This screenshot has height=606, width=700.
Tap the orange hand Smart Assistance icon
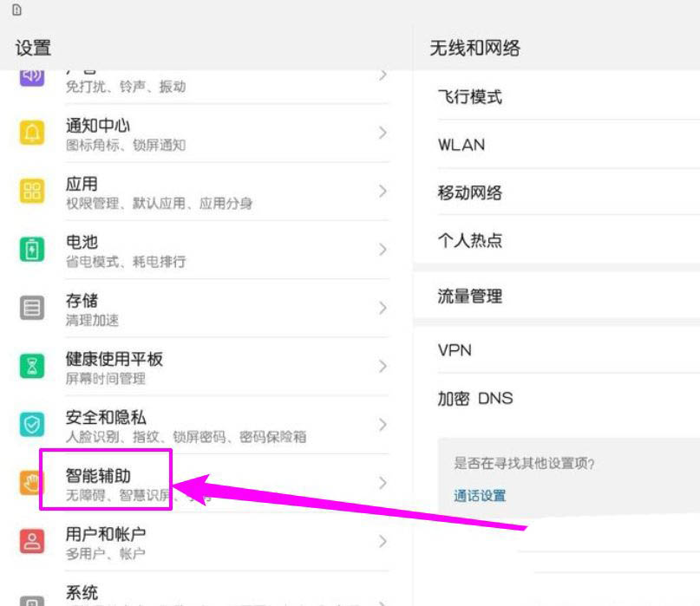[32, 484]
